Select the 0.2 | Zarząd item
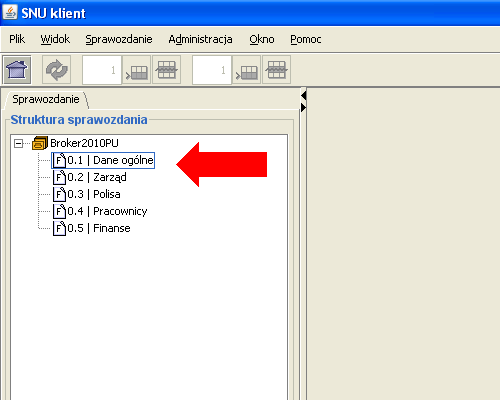The width and height of the screenshot is (500, 400). [x=97, y=177]
